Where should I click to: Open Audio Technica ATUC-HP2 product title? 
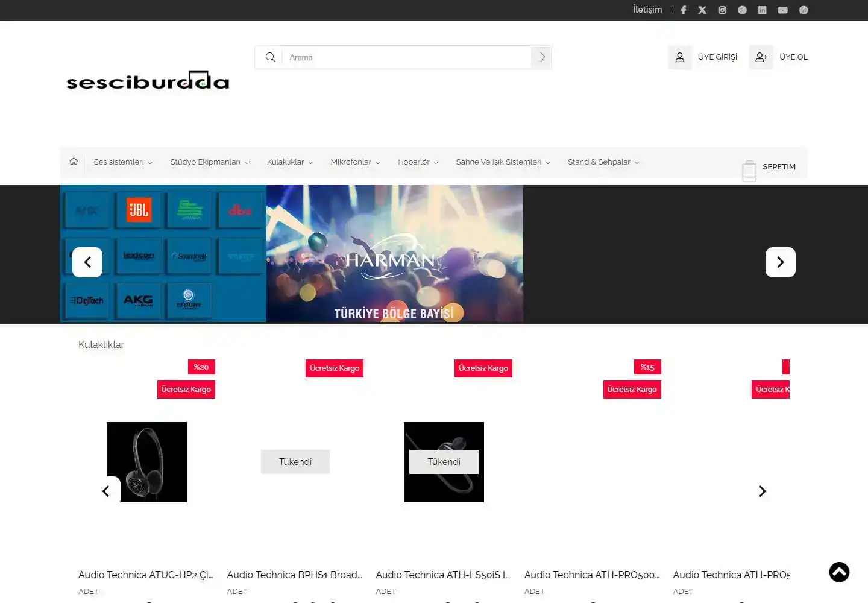tap(146, 575)
